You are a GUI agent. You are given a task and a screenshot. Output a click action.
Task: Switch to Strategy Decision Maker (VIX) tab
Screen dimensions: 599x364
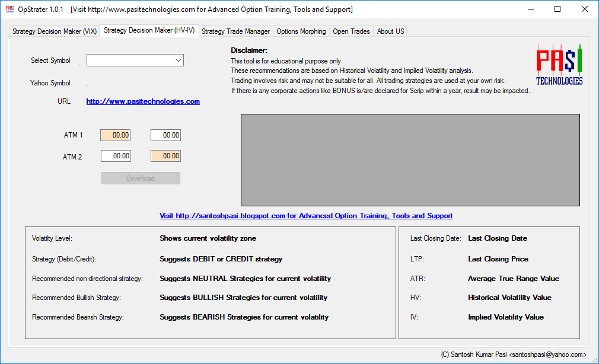pos(54,31)
